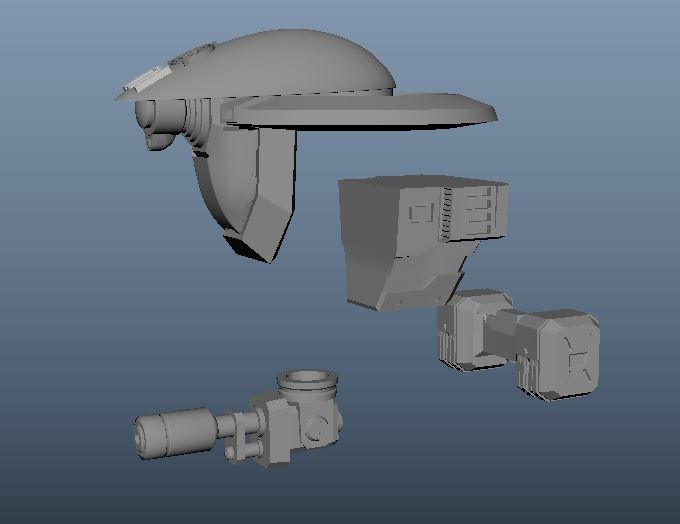Select the louvered slats on the box side
Viewport: 680px width, 524px height.
(x=480, y=211)
